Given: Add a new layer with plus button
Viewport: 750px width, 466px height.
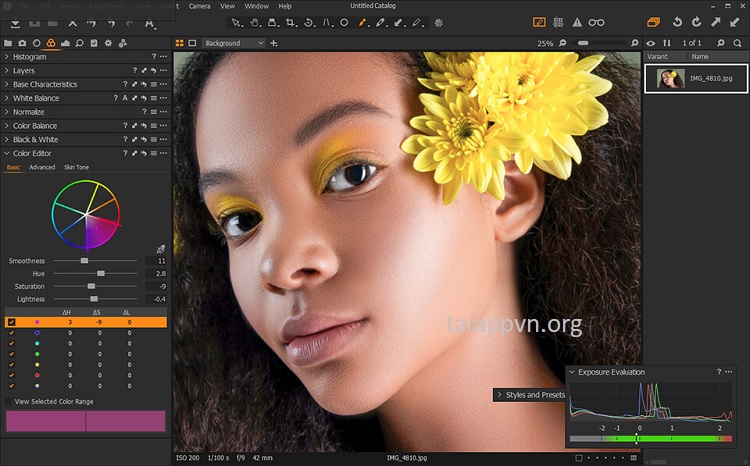Looking at the screenshot, I should click(x=274, y=43).
